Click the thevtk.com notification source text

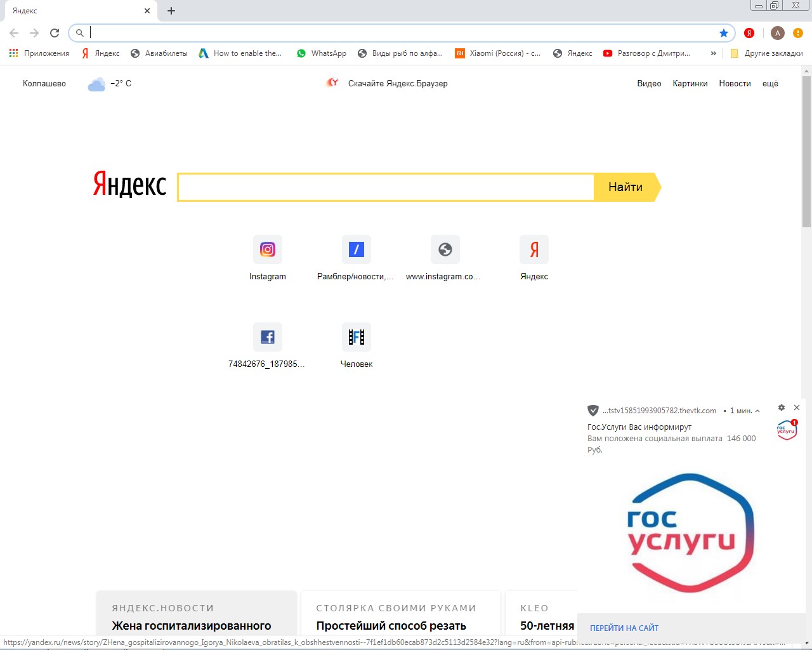coord(659,411)
